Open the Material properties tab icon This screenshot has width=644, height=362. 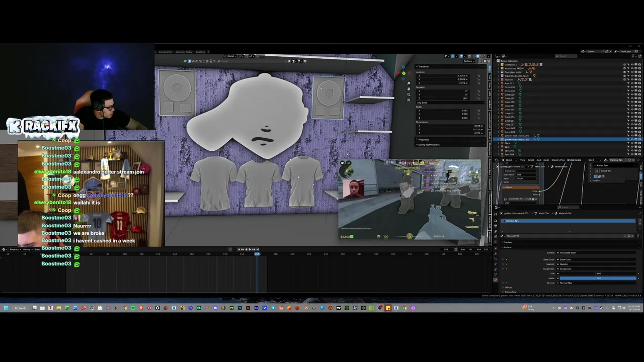496,280
